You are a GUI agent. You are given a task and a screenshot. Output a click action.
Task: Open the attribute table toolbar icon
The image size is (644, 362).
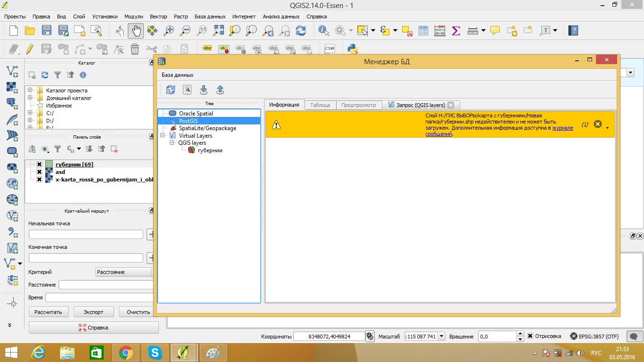(424, 31)
